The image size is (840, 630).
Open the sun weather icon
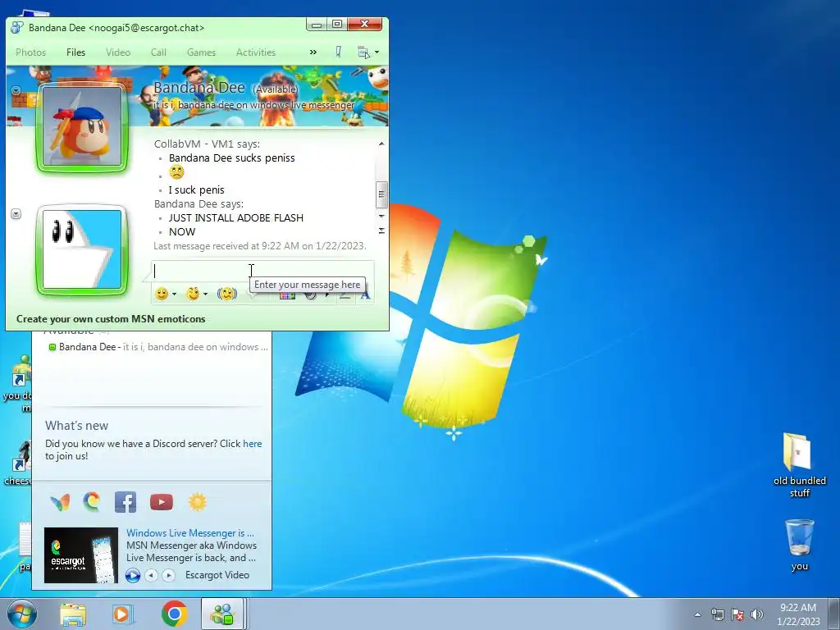(x=197, y=502)
